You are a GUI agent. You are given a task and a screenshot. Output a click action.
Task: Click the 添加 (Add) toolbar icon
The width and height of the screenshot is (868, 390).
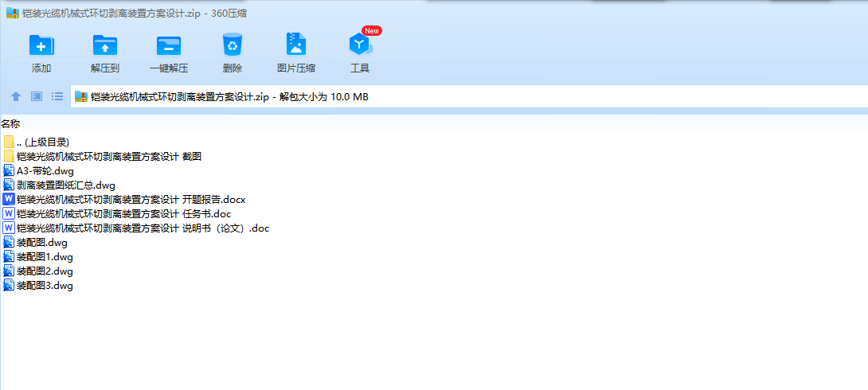(x=41, y=45)
